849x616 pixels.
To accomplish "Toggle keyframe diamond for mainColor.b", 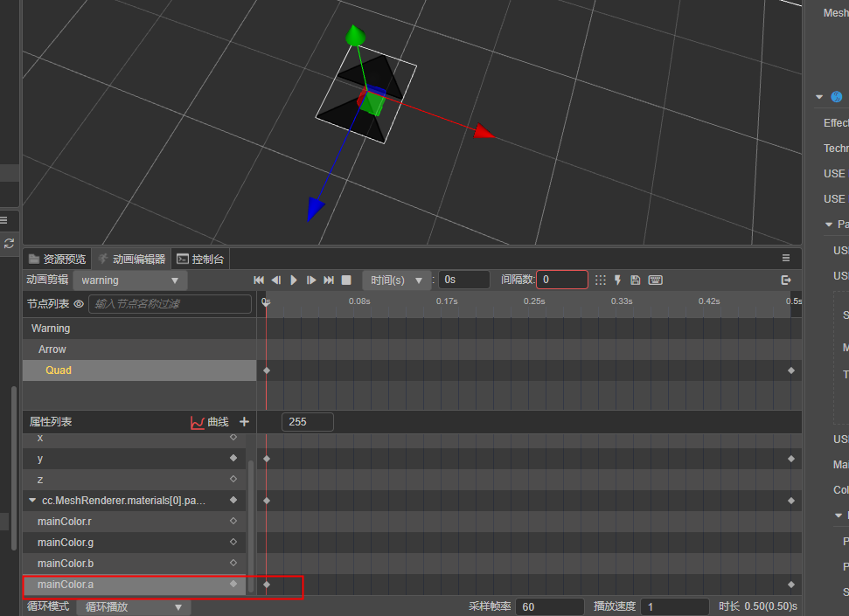I will [x=233, y=563].
